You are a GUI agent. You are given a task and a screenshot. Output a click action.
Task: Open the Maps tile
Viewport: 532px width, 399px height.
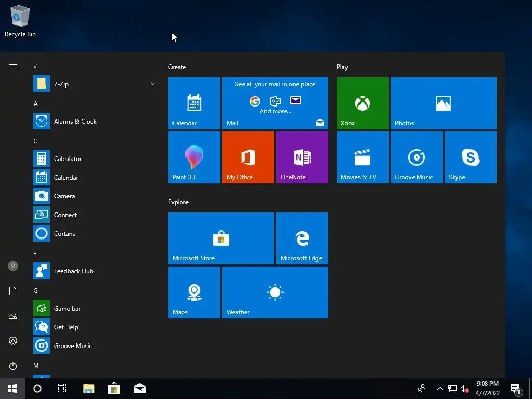[194, 292]
